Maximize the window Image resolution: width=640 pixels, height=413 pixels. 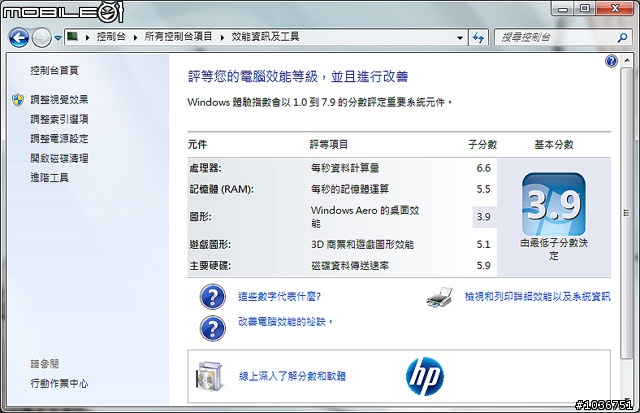[x=584, y=8]
